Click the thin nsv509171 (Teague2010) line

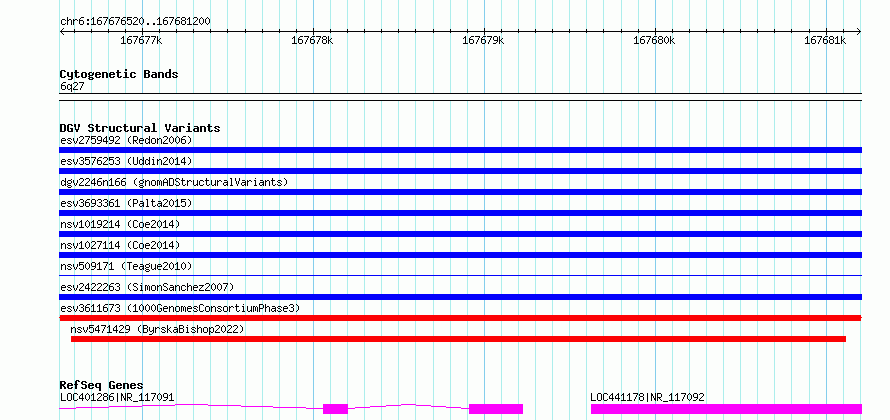[460, 276]
